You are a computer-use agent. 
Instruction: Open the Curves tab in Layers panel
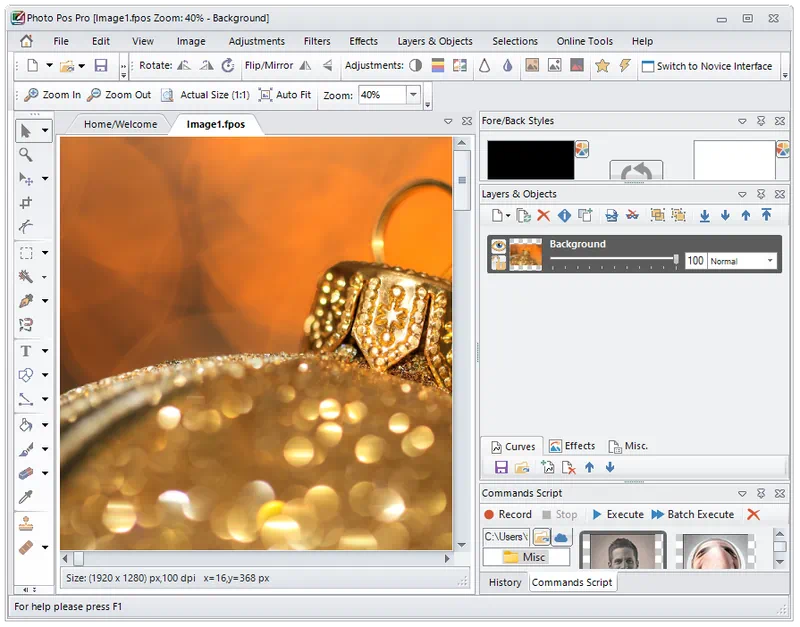pyautogui.click(x=513, y=446)
